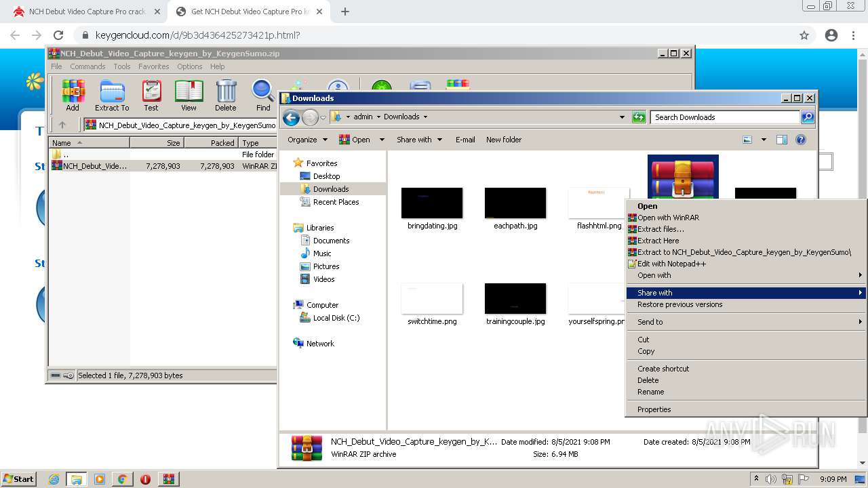Open the view options dropdown arrow
This screenshot has width=868, height=488.
click(764, 140)
